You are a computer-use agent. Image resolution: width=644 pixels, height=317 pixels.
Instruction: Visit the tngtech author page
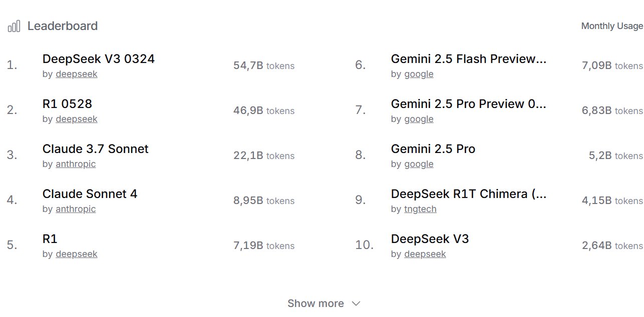point(420,209)
